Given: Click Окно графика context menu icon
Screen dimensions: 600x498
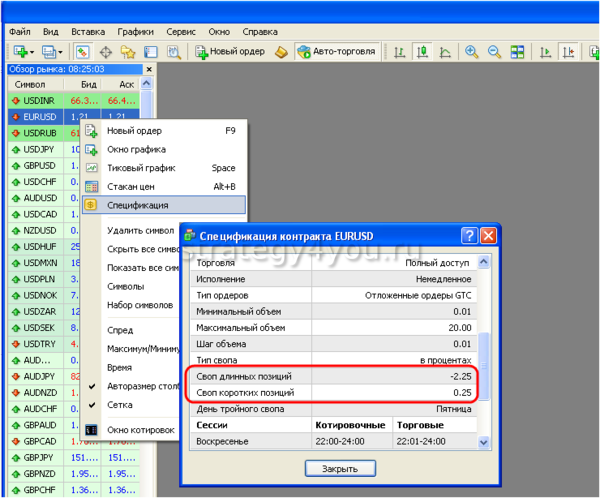Looking at the screenshot, I should [91, 149].
